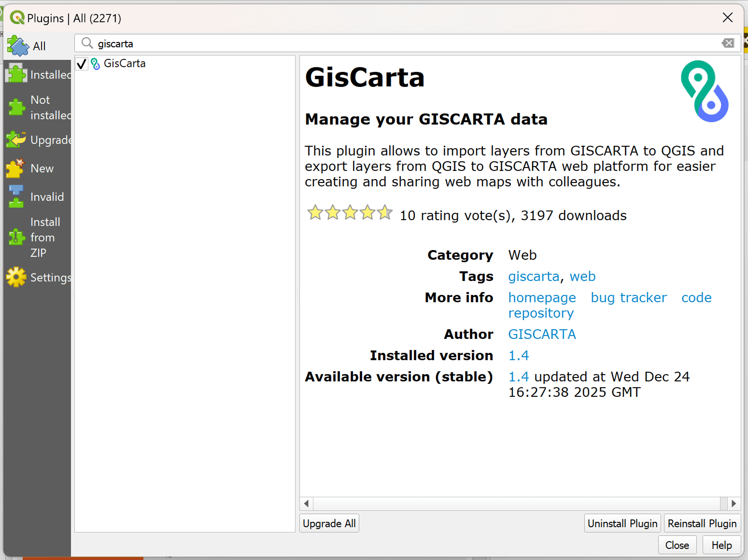Screen dimensions: 748x560
Task: Open the plugin manager Settings tab
Action: point(37,278)
